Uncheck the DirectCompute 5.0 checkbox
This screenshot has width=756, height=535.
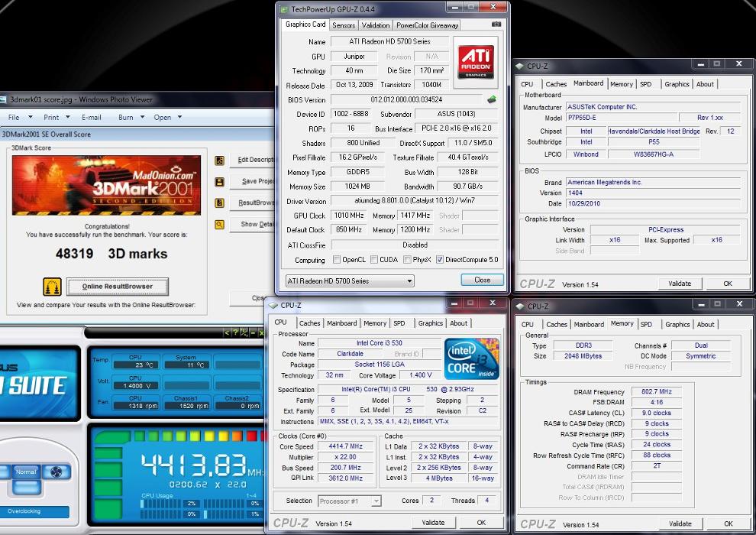pos(440,260)
